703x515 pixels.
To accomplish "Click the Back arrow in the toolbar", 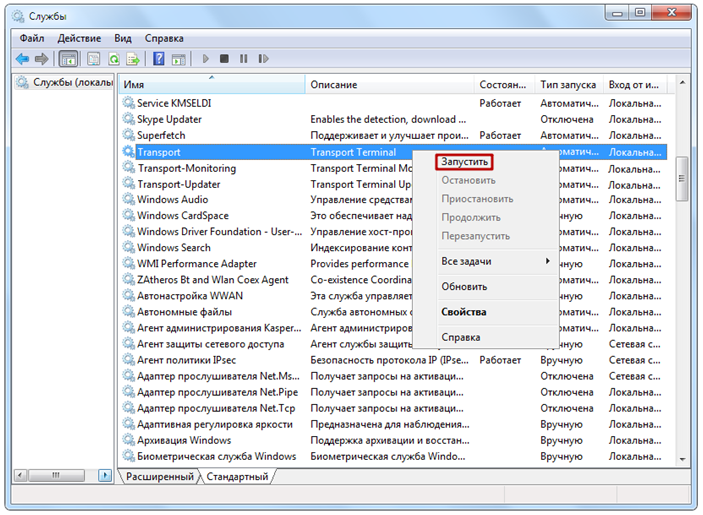I will pos(22,59).
